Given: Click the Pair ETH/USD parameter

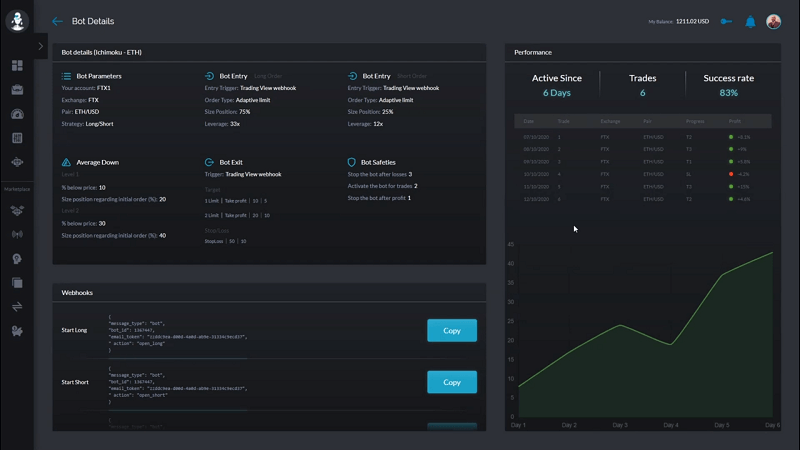Looking at the screenshot, I should [80, 112].
